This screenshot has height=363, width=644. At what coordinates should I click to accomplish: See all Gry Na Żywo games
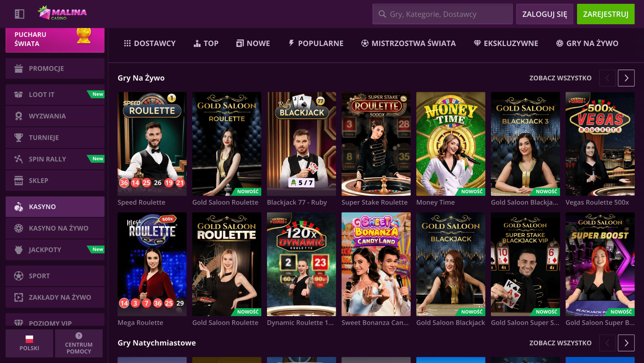[x=560, y=78]
